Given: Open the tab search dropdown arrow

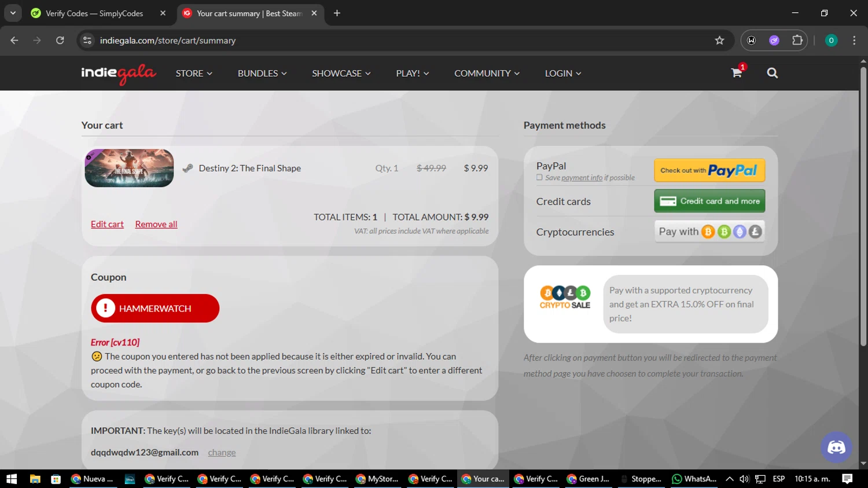Looking at the screenshot, I should tap(13, 13).
